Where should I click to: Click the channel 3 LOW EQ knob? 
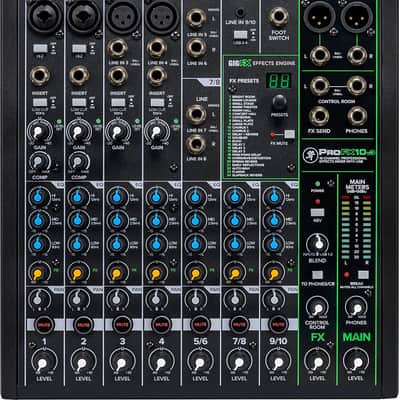pyautogui.click(x=116, y=244)
